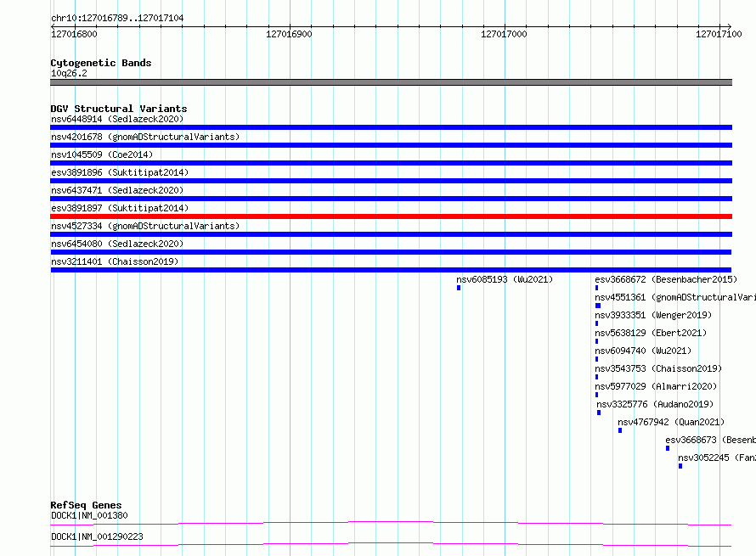756x556 pixels.
Task: Click the blue bar under nsv6454080
Action: [391, 252]
